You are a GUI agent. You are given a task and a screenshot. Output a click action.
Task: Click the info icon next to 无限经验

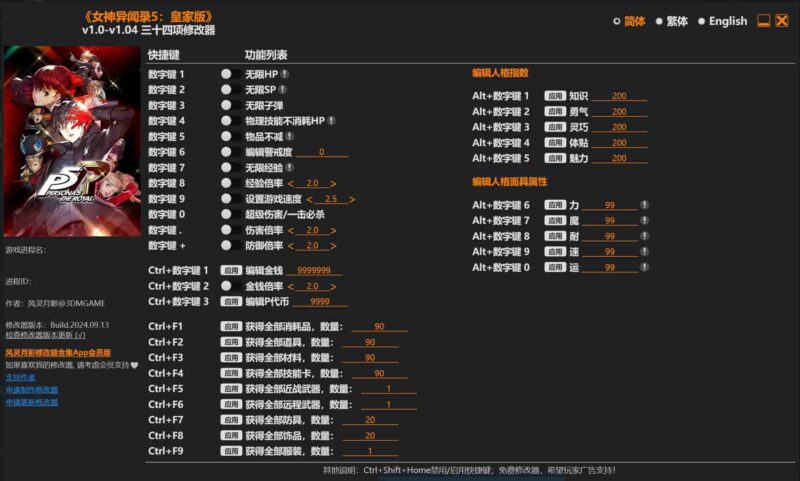(289, 167)
